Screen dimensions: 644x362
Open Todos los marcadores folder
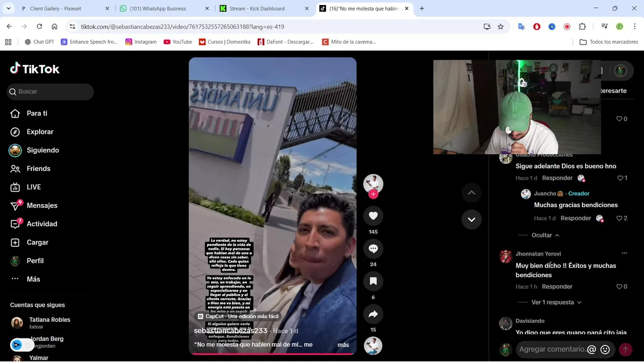coord(609,42)
